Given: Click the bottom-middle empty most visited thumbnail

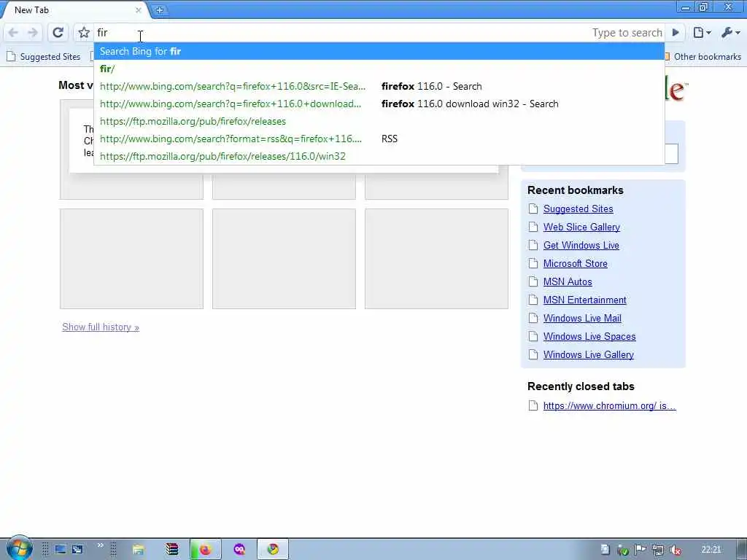Looking at the screenshot, I should click(284, 259).
